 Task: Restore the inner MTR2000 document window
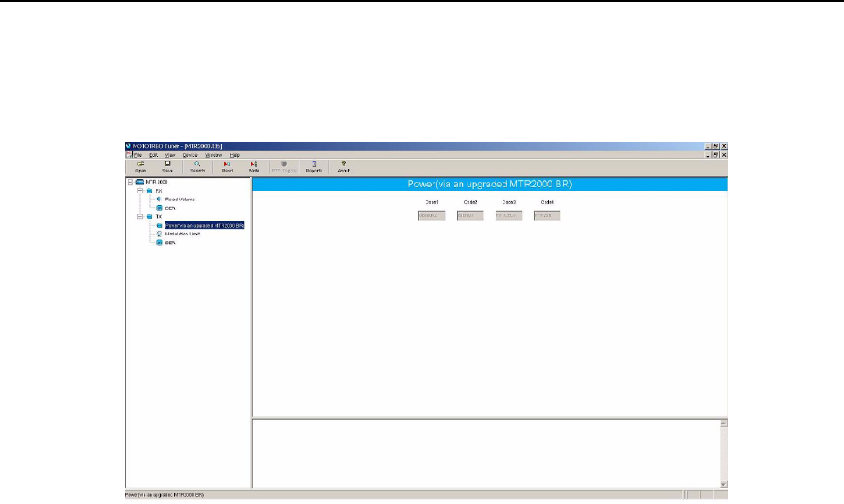pos(715,155)
